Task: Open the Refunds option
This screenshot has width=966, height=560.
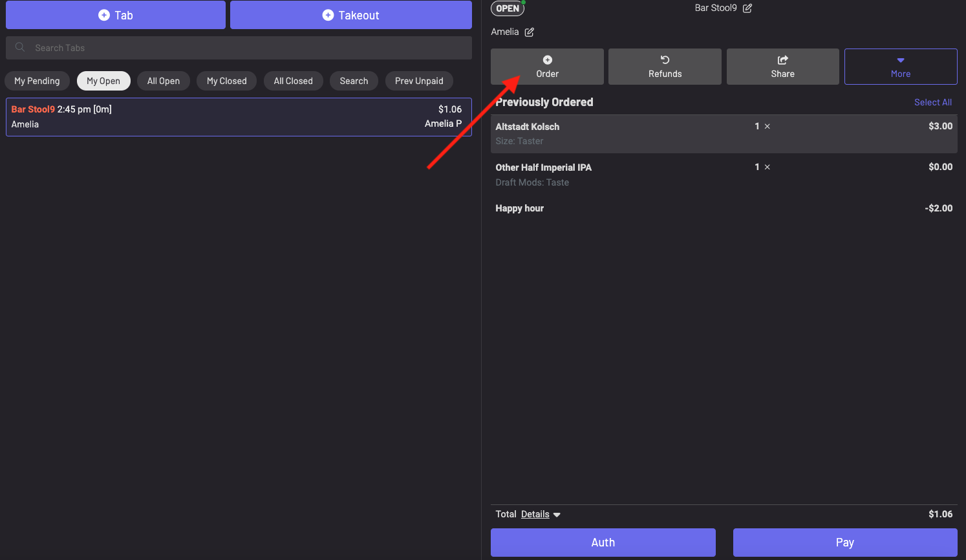Action: [x=665, y=67]
